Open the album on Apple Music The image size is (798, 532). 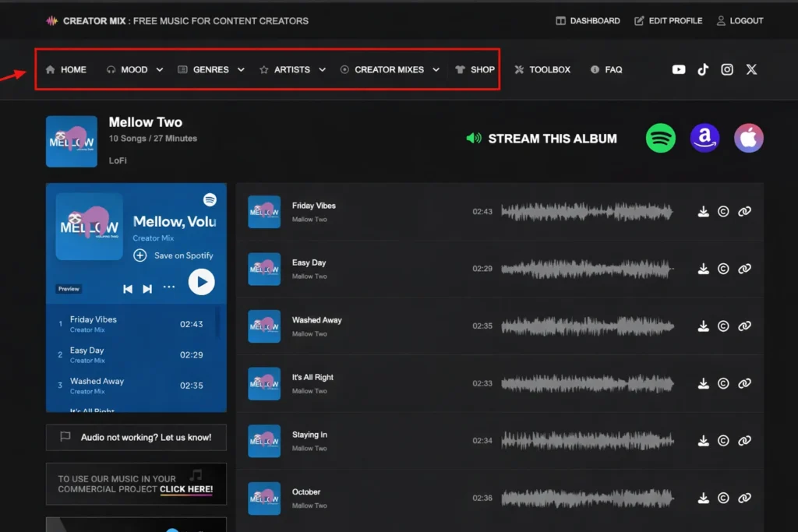tap(749, 138)
